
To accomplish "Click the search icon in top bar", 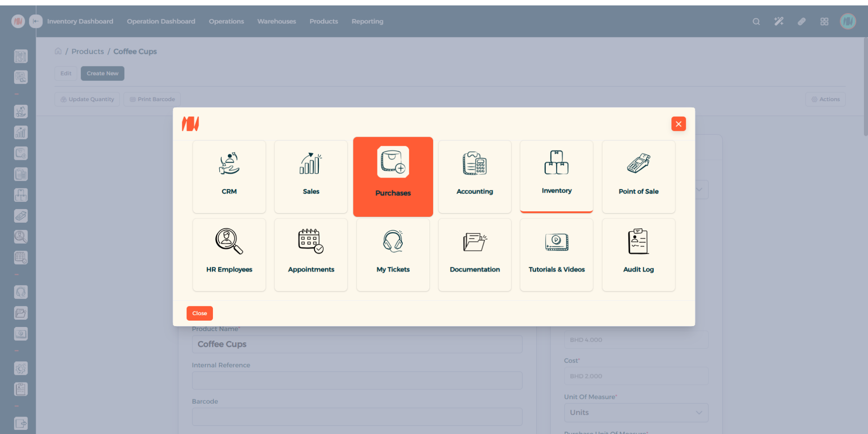I will tap(756, 22).
